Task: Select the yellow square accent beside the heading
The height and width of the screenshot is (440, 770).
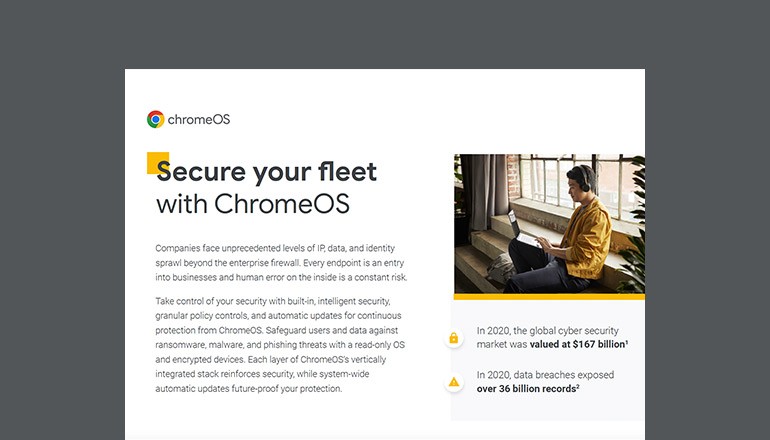Action: (155, 161)
